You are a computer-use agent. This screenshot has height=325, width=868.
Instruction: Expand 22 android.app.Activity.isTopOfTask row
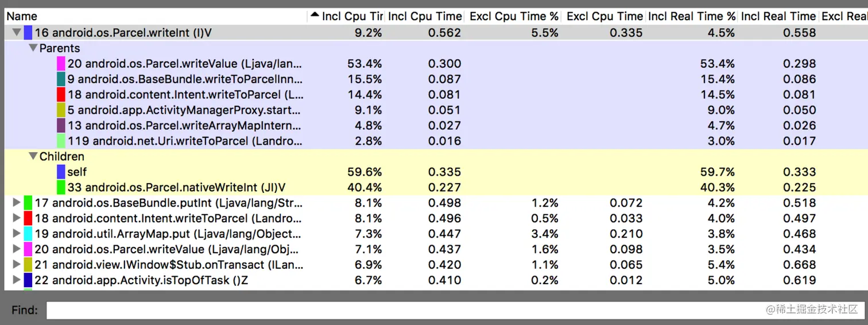tap(16, 280)
